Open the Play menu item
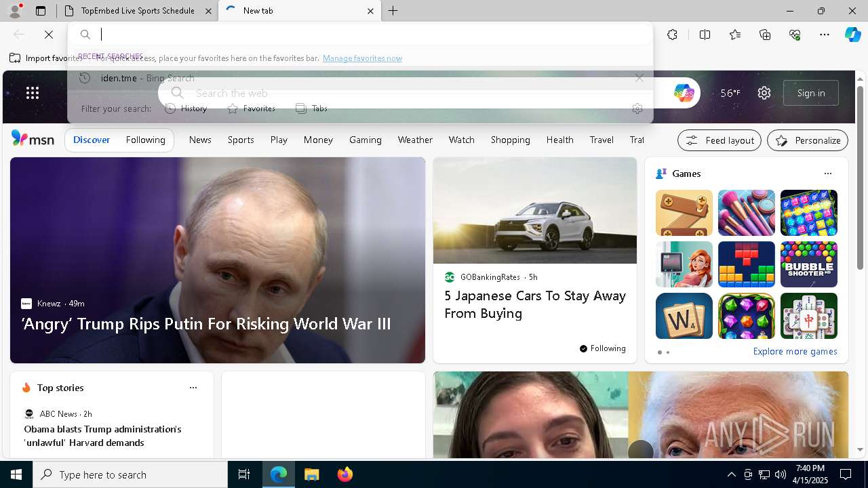The width and height of the screenshot is (868, 488). pos(279,140)
